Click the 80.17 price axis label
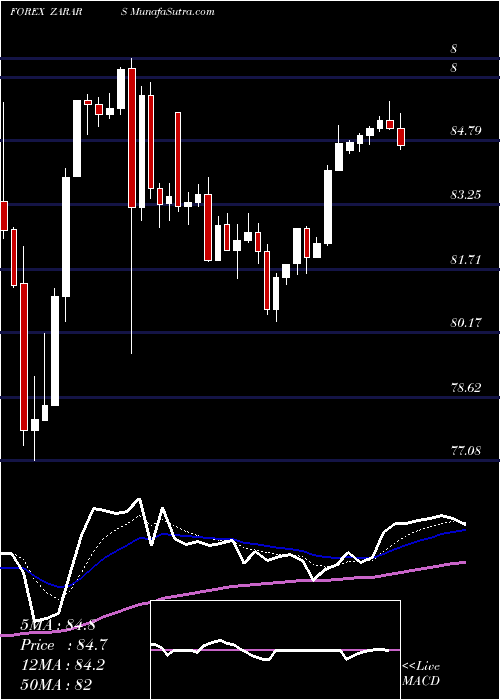Image resolution: width=500 pixels, height=700 pixels. [466, 323]
